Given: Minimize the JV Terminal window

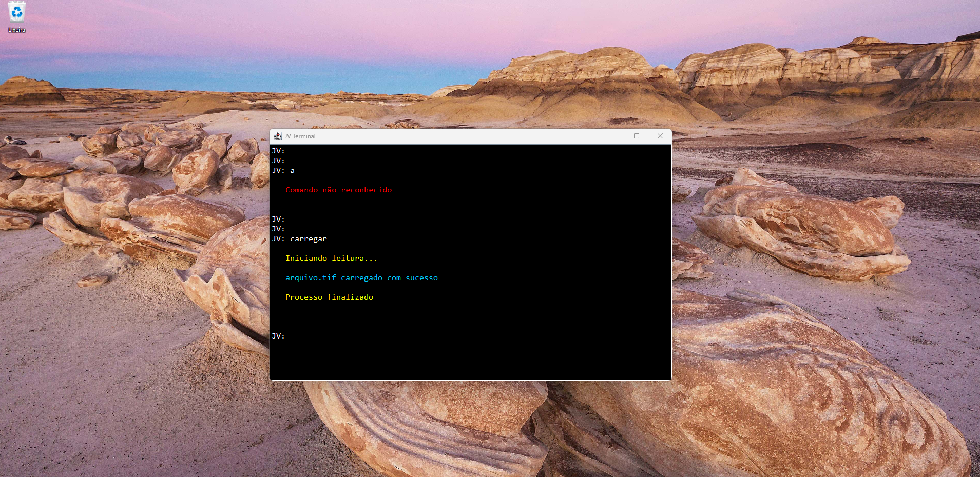Looking at the screenshot, I should click(613, 136).
